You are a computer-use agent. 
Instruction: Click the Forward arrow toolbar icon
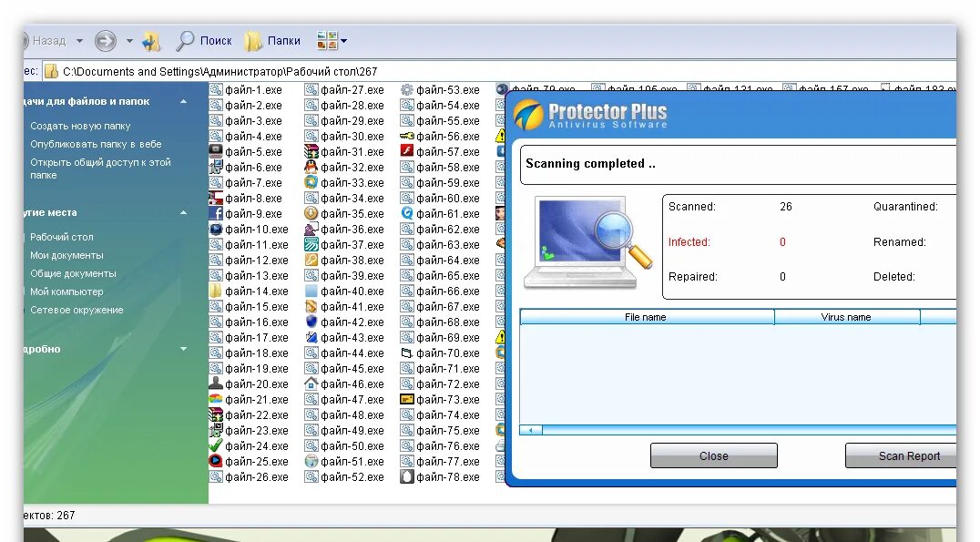pos(105,41)
